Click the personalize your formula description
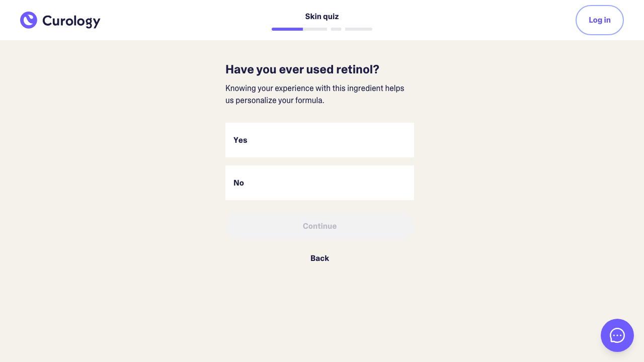Screen dimensions: 644x362 (315, 94)
